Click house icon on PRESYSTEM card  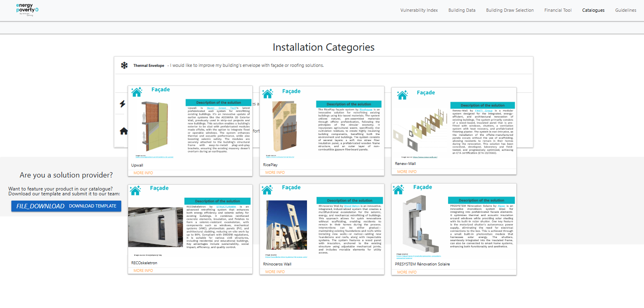point(399,189)
